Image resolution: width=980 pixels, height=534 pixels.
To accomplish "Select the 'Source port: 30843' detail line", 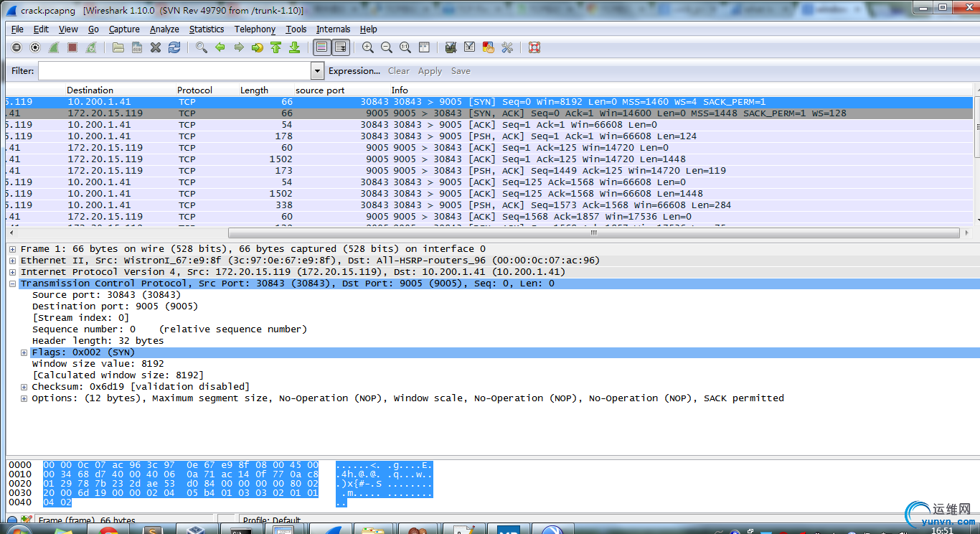I will [x=106, y=295].
